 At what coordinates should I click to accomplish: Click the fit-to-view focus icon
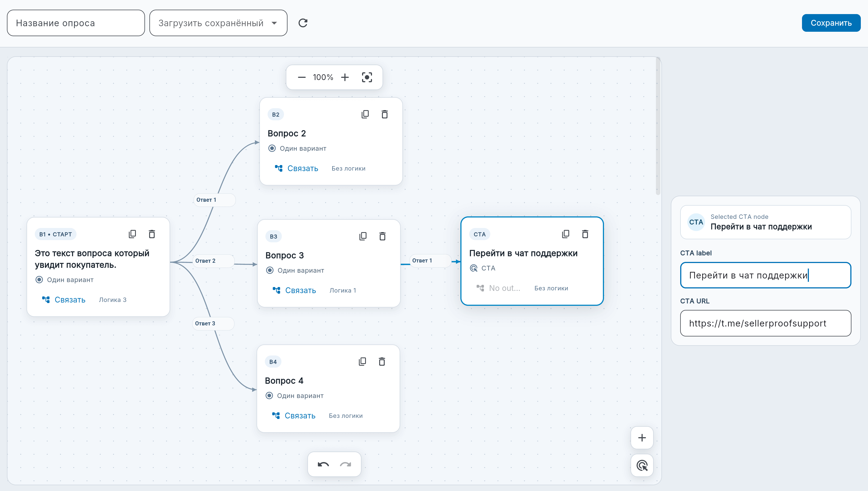point(367,77)
